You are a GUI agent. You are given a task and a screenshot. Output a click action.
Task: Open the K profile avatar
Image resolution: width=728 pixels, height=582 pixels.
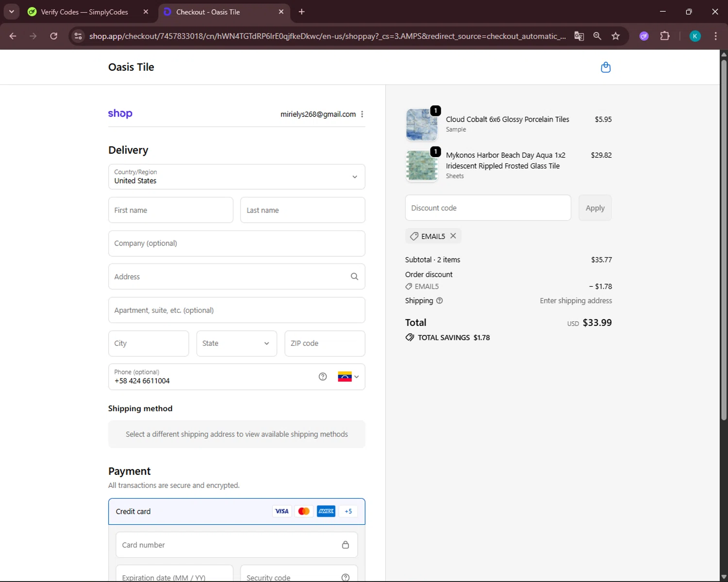point(695,36)
